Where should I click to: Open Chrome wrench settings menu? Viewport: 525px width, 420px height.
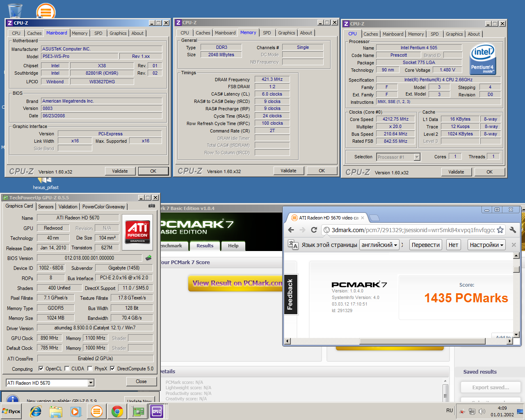pyautogui.click(x=513, y=230)
